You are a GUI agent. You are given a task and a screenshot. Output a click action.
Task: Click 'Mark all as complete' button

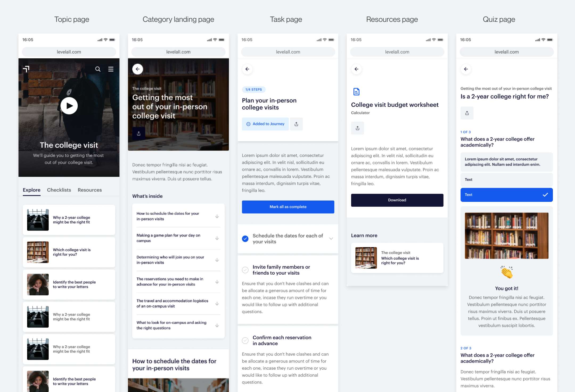point(288,207)
